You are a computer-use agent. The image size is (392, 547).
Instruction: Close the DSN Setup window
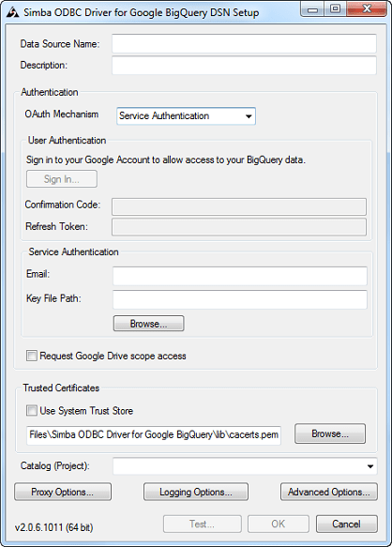pyautogui.click(x=367, y=9)
